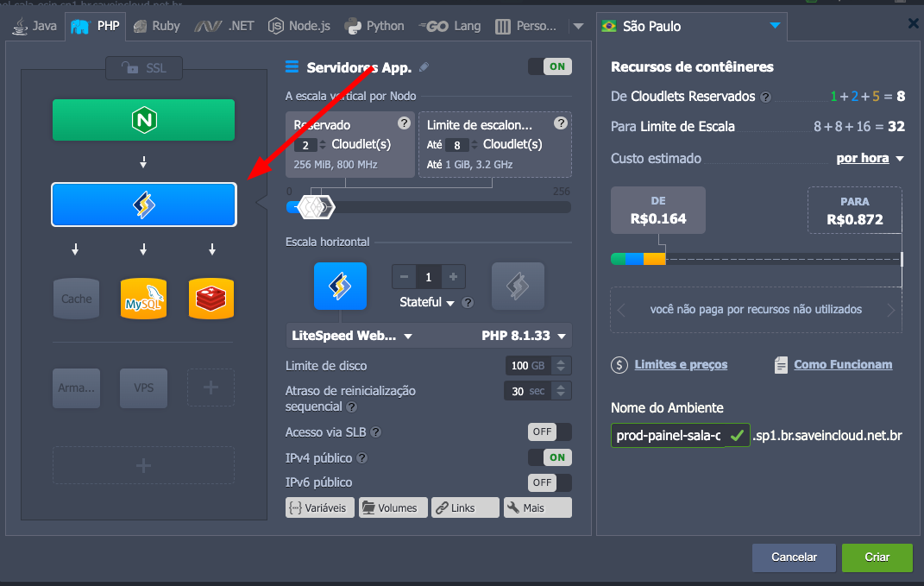This screenshot has height=586, width=924.
Task: Click the pencil icon beside Servidores App.
Action: [424, 67]
